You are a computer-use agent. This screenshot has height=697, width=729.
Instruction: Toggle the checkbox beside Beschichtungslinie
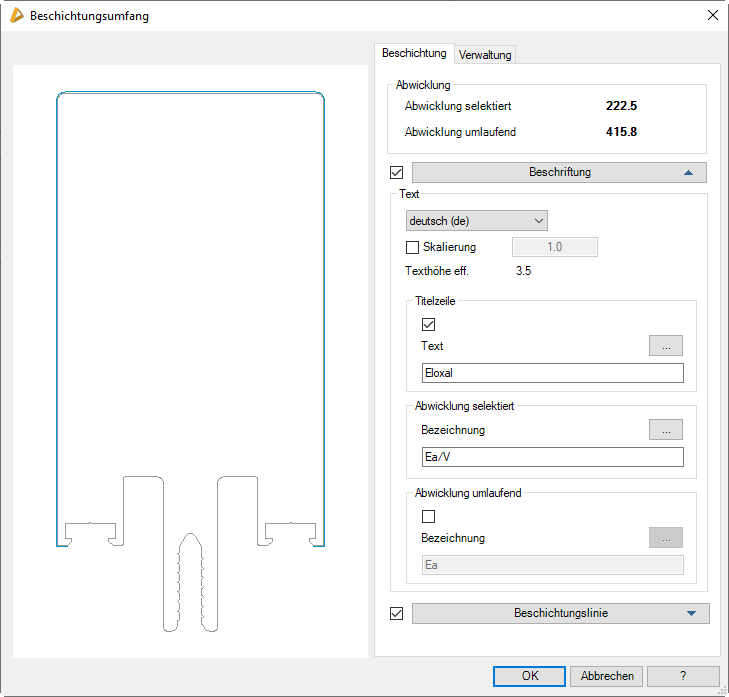point(397,613)
